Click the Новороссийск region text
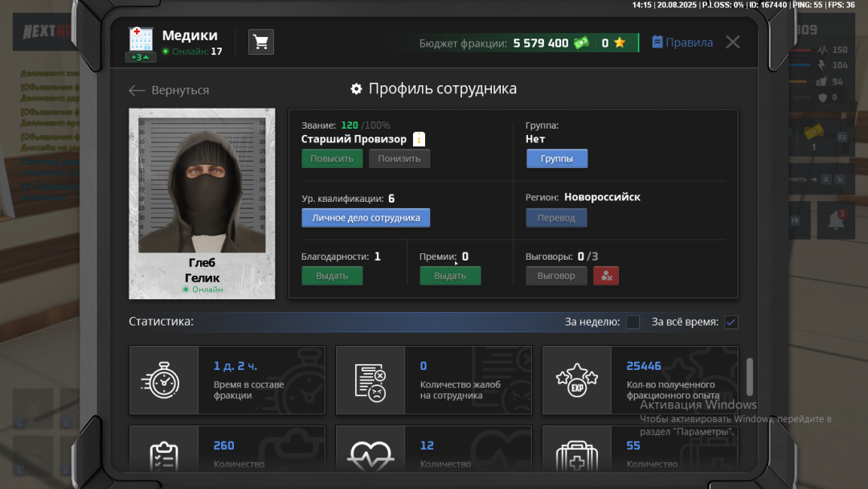Image resolution: width=868 pixels, height=489 pixels. [602, 197]
